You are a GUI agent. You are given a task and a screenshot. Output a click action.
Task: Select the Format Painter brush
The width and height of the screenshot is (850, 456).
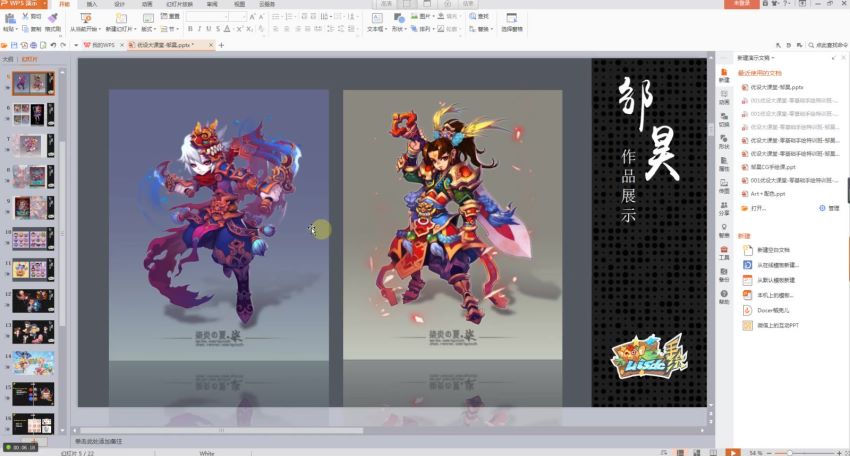(53, 18)
